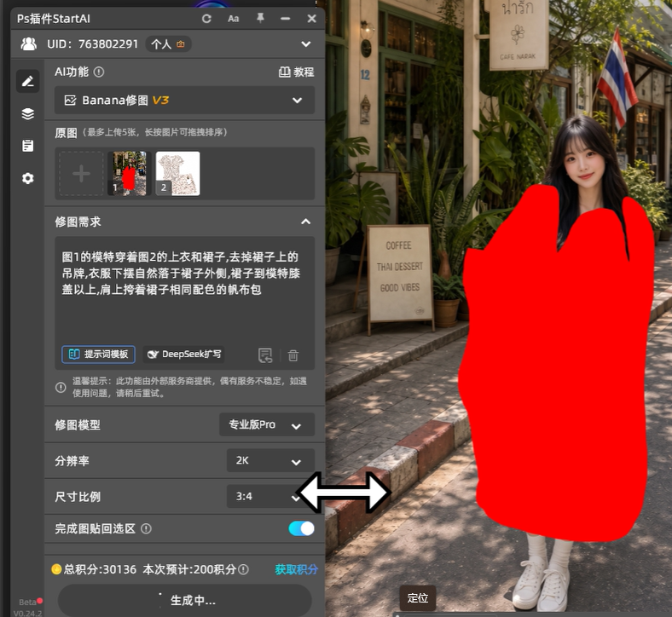Toggle the 完成图贴回选区 switch
This screenshot has height=617, width=672.
click(x=301, y=528)
